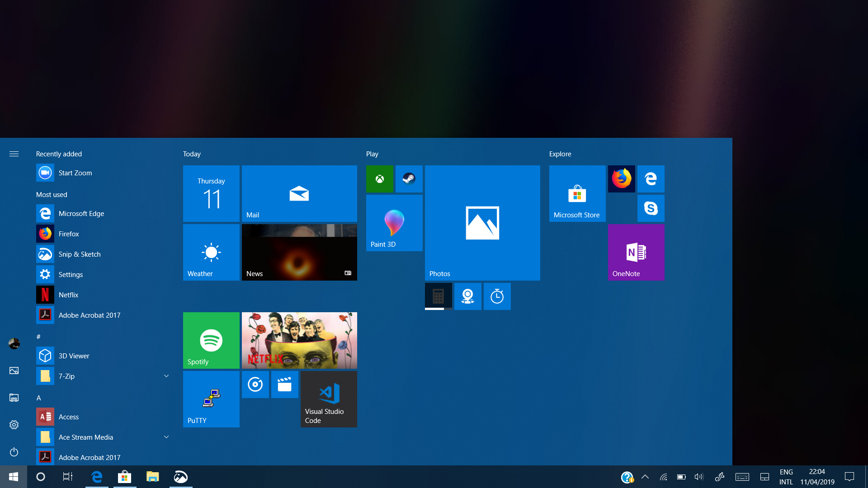
Task: Switch to Edge on the taskbar
Action: pyautogui.click(x=97, y=477)
